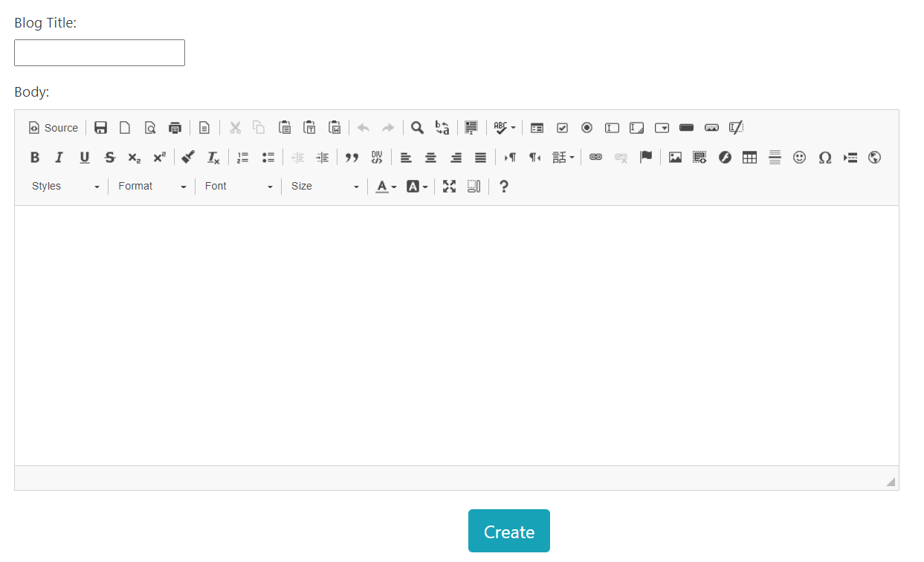
Task: Select the Paste from Word icon
Action: pyautogui.click(x=335, y=127)
